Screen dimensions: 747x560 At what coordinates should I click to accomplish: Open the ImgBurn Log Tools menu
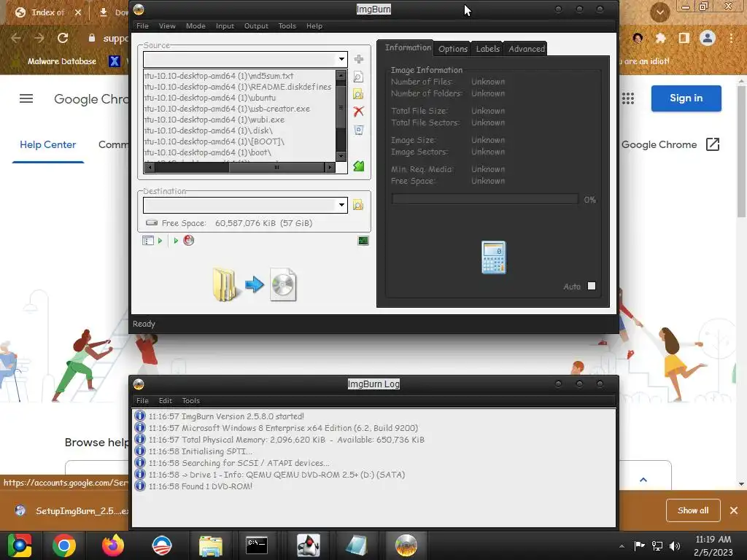pos(191,400)
